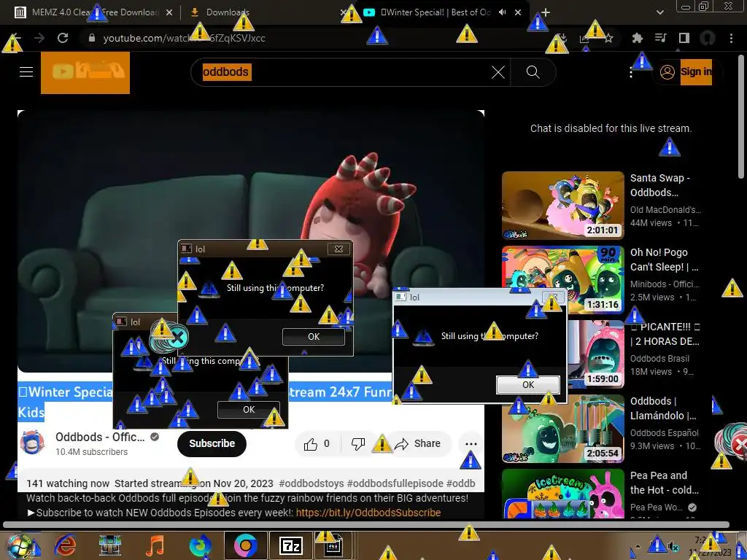Open Oddbods | Llamándolo video thumbnail
This screenshot has width=747, height=560.
[562, 428]
